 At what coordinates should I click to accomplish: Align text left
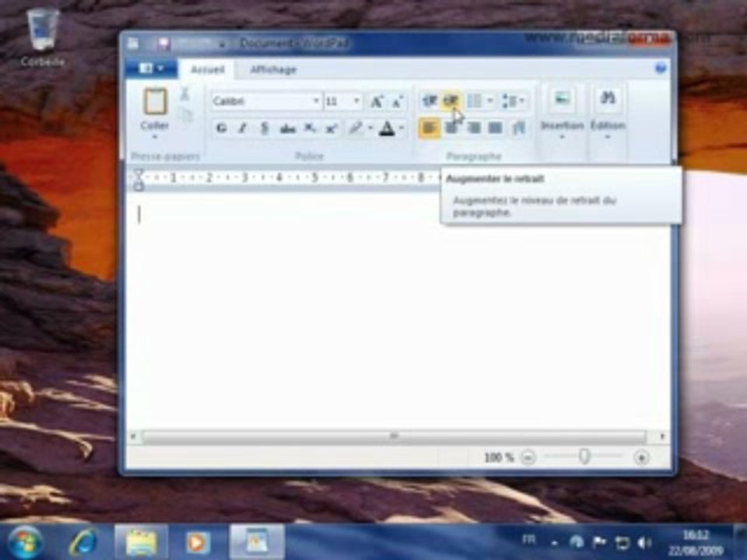(x=429, y=128)
